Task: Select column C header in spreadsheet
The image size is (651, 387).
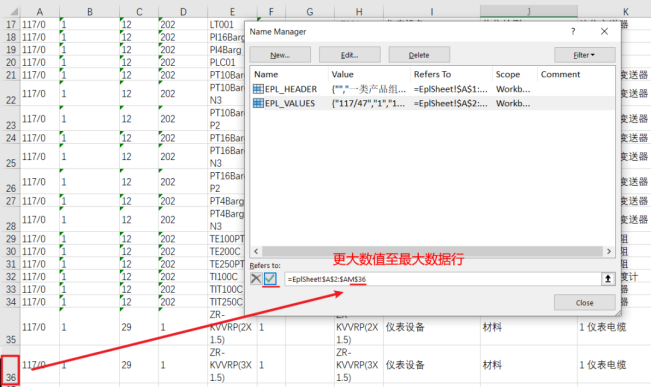Action: pos(139,12)
